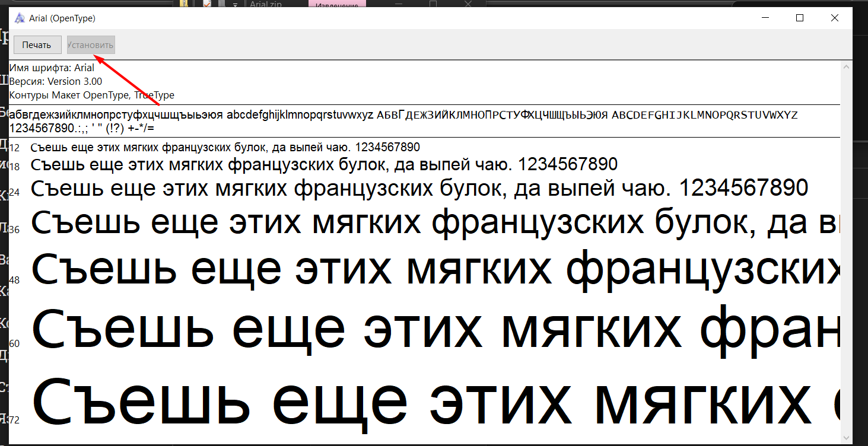Click the font viewer icon in title bar
Image resolution: width=868 pixels, height=446 pixels.
[20, 18]
